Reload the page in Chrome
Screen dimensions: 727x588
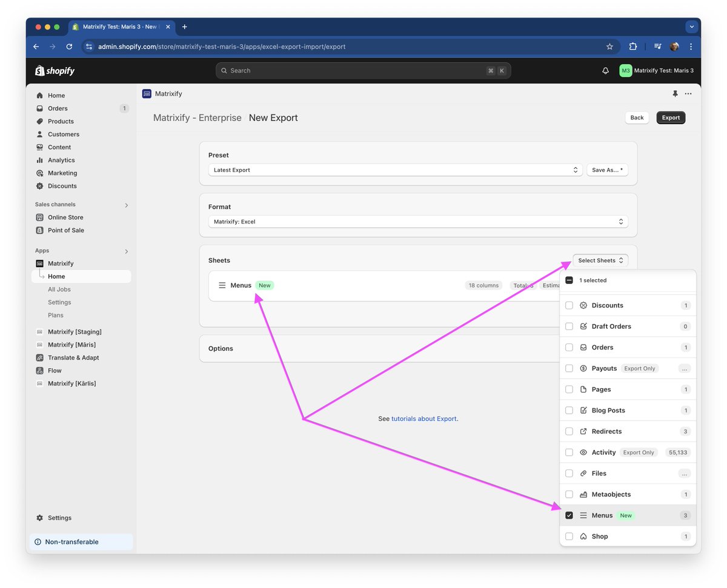coord(69,47)
